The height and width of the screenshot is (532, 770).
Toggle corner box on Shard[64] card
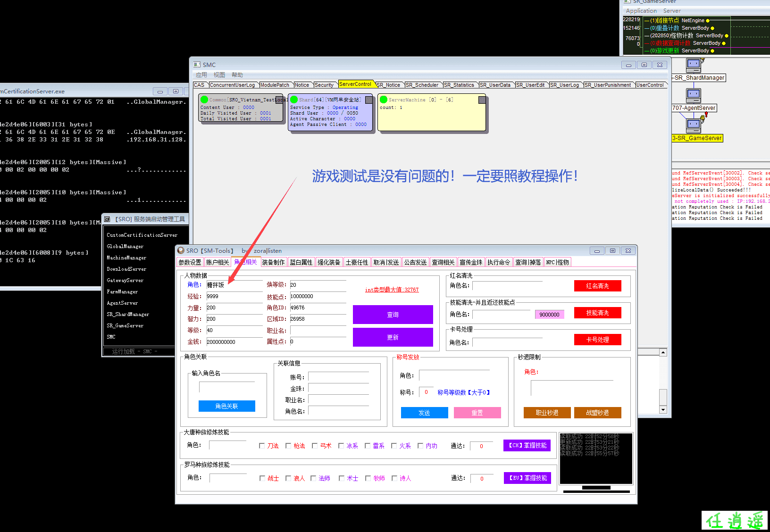(x=369, y=100)
